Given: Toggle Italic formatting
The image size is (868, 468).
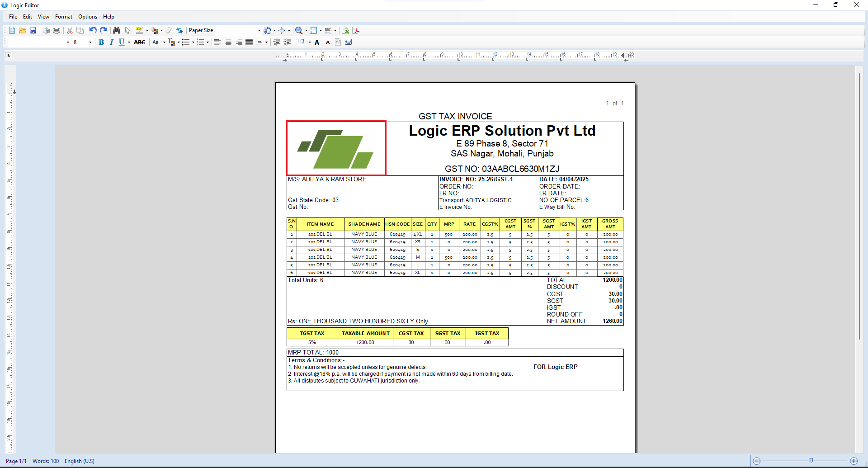Looking at the screenshot, I should pos(111,42).
